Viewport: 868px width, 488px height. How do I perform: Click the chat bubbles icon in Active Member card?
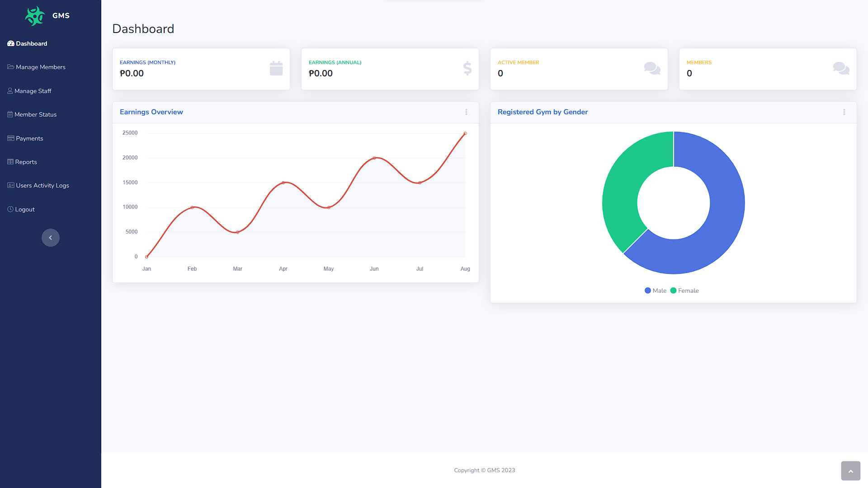(652, 68)
